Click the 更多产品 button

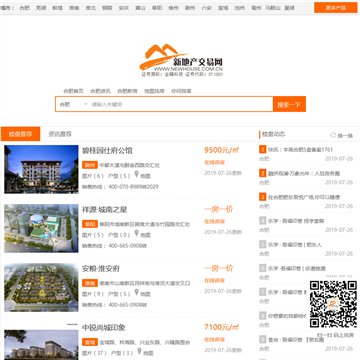[x=336, y=8]
